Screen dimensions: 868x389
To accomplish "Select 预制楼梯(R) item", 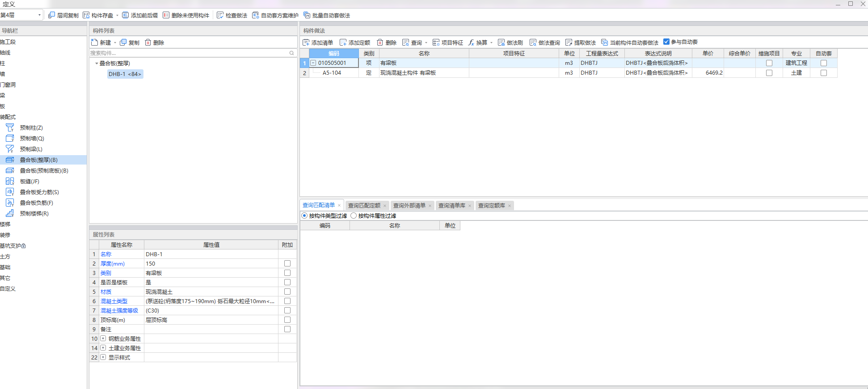I will pyautogui.click(x=34, y=214).
